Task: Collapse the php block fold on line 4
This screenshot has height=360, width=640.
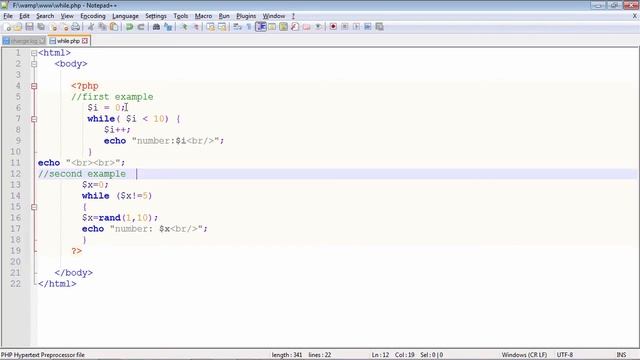Action: 34,86
